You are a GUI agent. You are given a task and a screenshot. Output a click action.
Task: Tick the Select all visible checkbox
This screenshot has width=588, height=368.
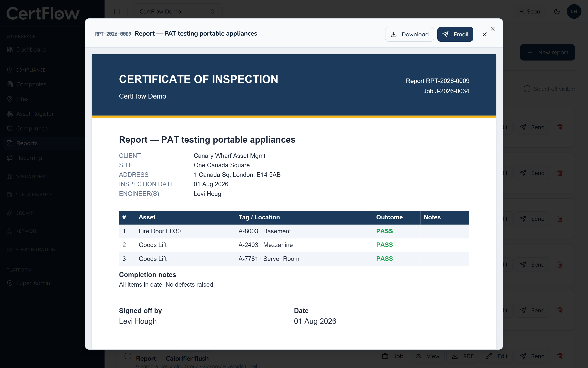[527, 89]
